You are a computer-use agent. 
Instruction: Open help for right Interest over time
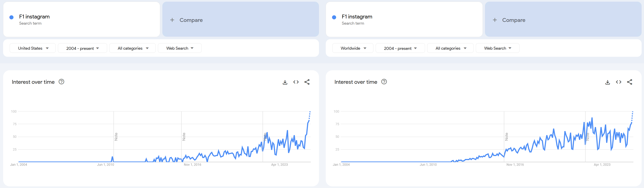tap(384, 82)
